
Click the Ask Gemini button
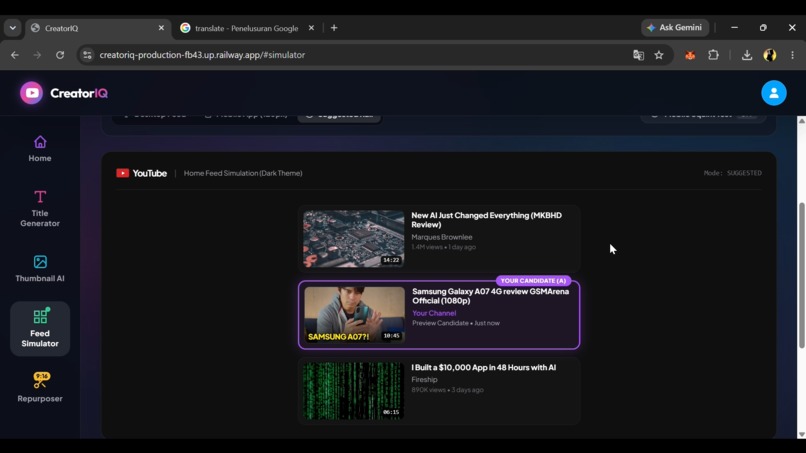pyautogui.click(x=675, y=28)
